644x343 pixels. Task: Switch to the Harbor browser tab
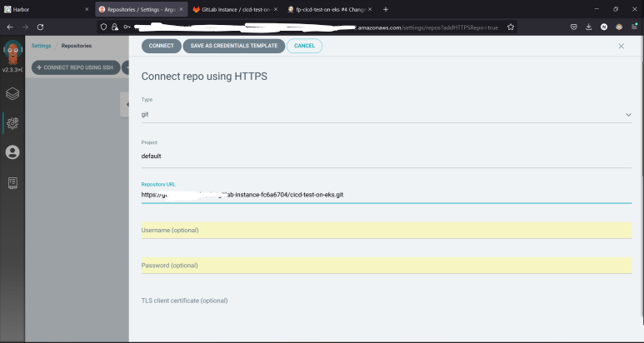coord(42,9)
